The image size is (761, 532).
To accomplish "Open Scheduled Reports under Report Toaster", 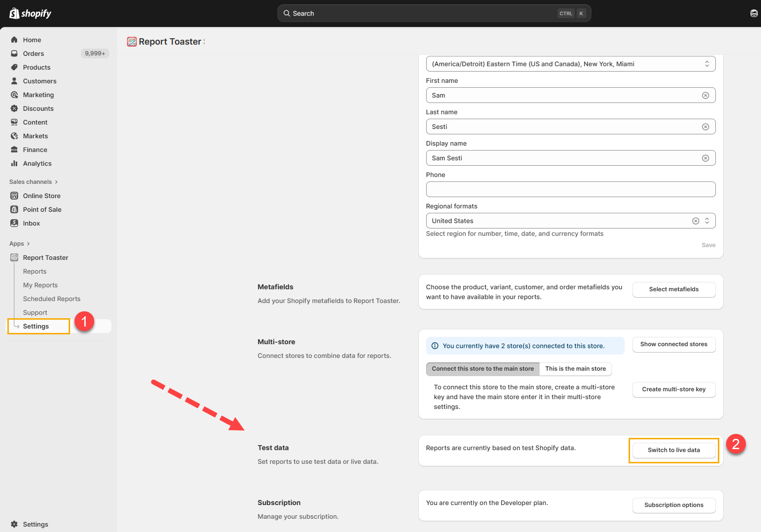I will pos(51,299).
